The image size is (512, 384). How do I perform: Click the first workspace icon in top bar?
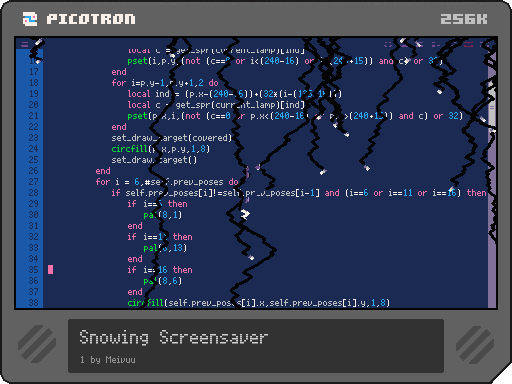click(388, 44)
